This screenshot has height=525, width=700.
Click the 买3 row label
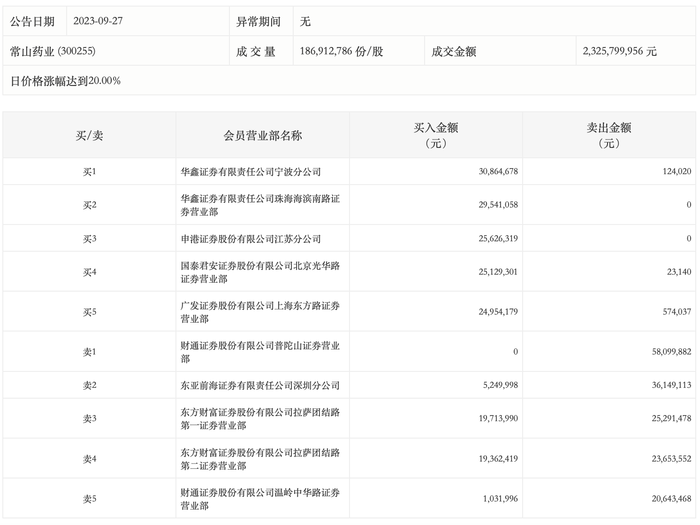click(x=89, y=239)
